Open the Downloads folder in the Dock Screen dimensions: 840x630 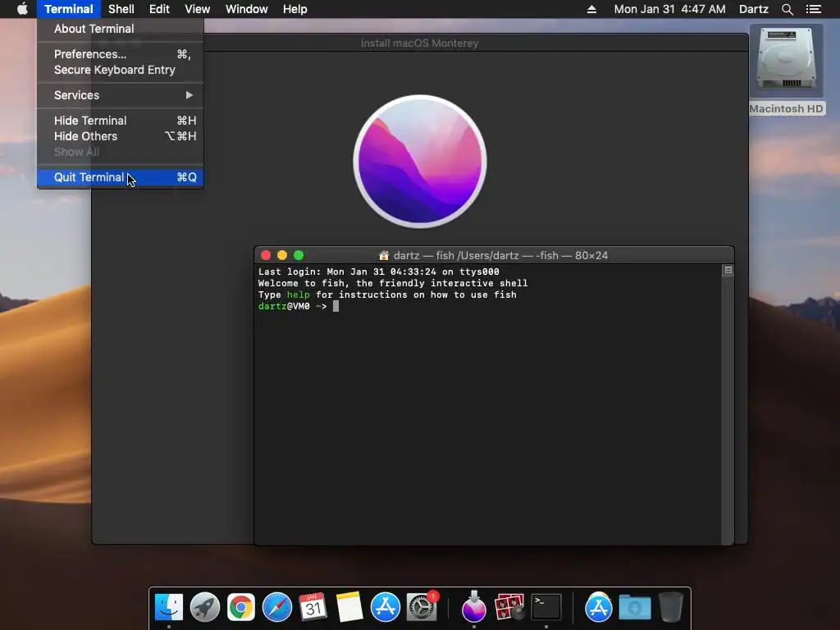634,608
